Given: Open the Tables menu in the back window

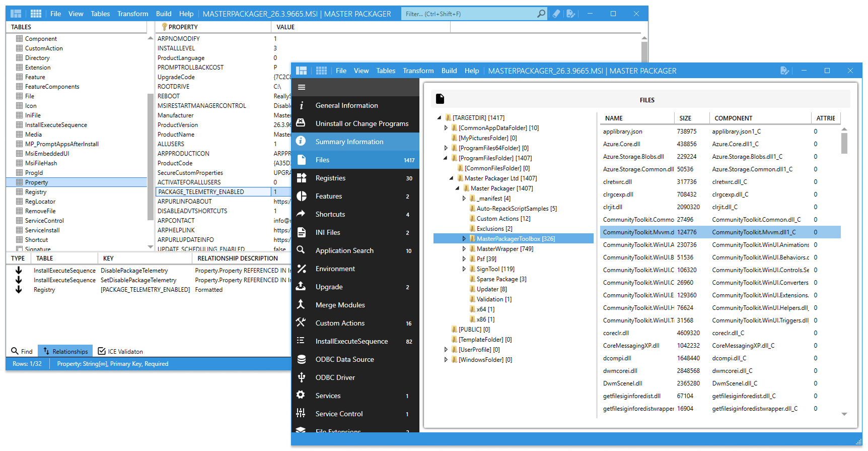Looking at the screenshot, I should (x=100, y=14).
